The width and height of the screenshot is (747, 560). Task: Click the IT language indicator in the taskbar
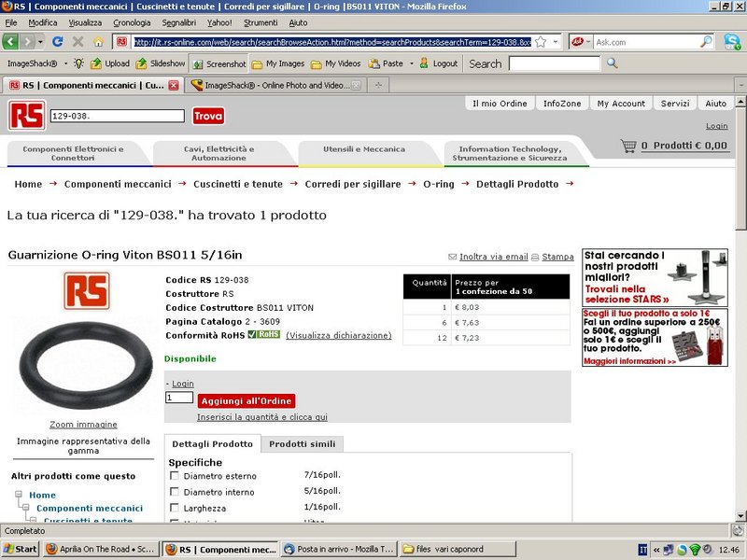click(642, 550)
